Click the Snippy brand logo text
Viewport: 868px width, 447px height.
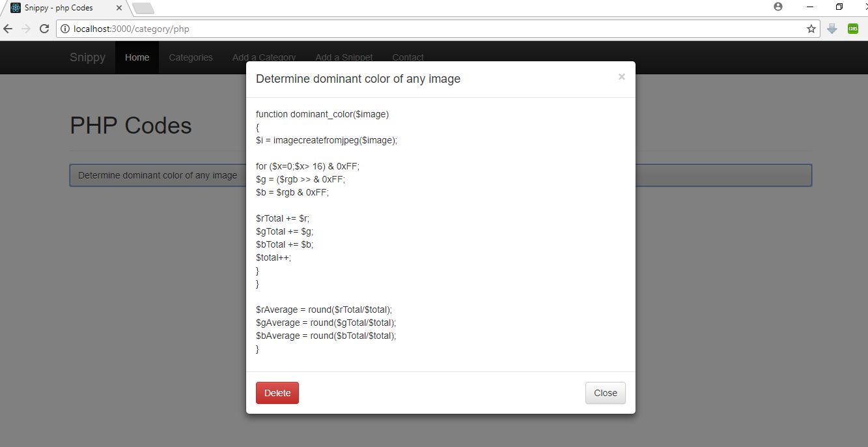click(87, 57)
